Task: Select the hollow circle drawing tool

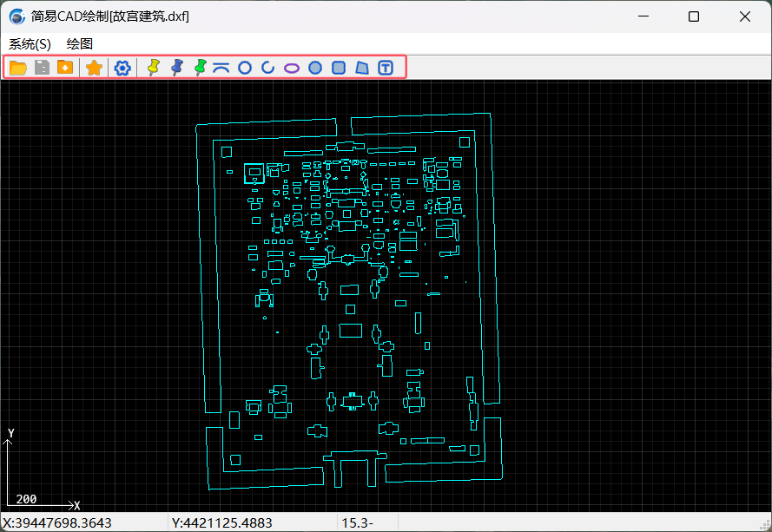Action: coord(245,68)
